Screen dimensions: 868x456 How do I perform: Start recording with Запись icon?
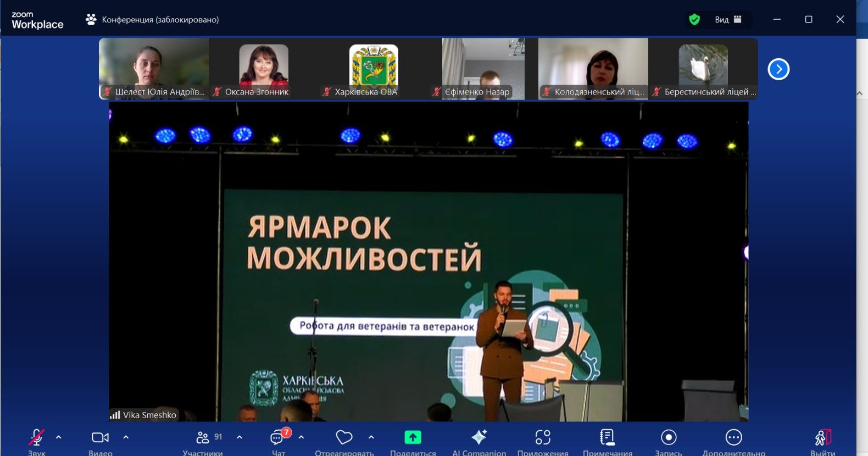(x=669, y=437)
